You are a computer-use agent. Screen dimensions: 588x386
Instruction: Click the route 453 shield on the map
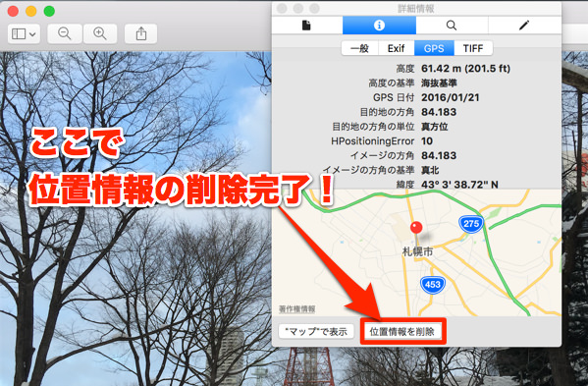[433, 285]
